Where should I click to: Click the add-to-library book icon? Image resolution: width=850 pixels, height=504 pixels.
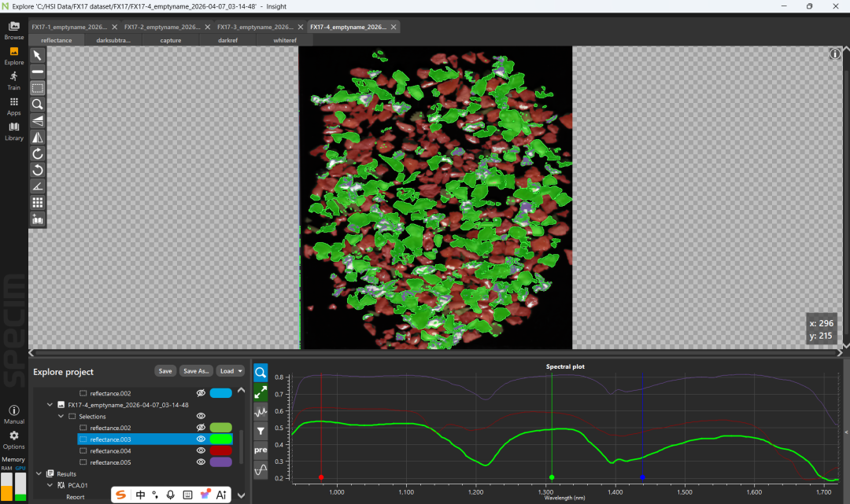tap(38, 219)
